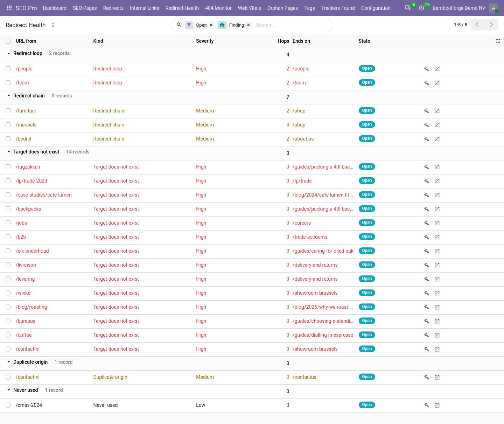Check the /xmas-2024 row checkbox
Viewport: 504px width, 424px height.
click(x=8, y=405)
